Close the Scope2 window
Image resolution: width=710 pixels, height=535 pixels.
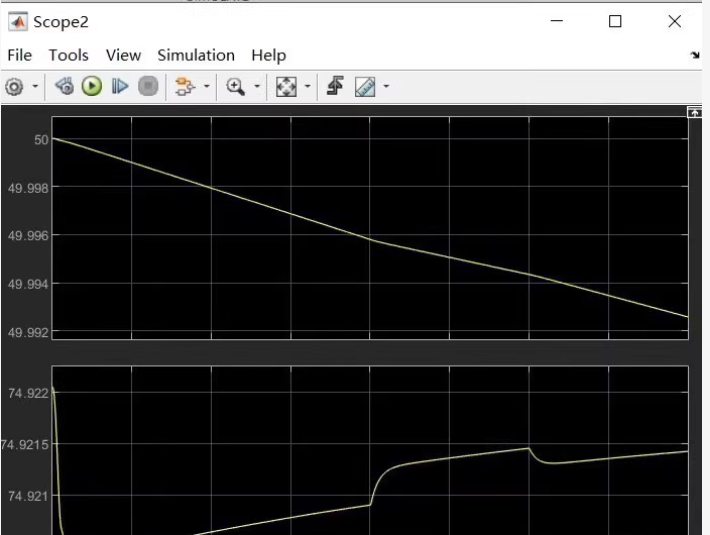point(675,21)
